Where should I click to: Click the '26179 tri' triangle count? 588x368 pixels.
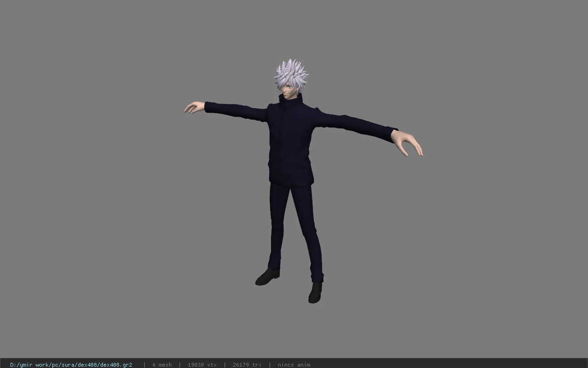[247, 365]
